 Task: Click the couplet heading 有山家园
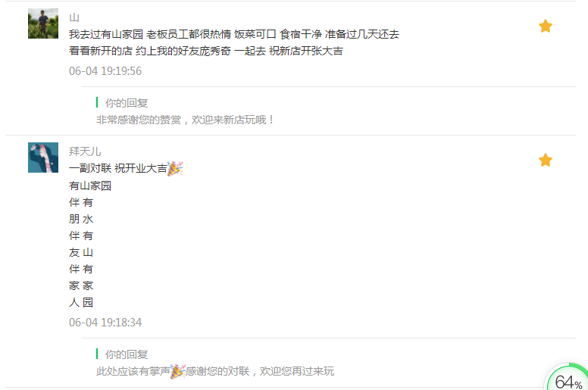click(x=90, y=186)
